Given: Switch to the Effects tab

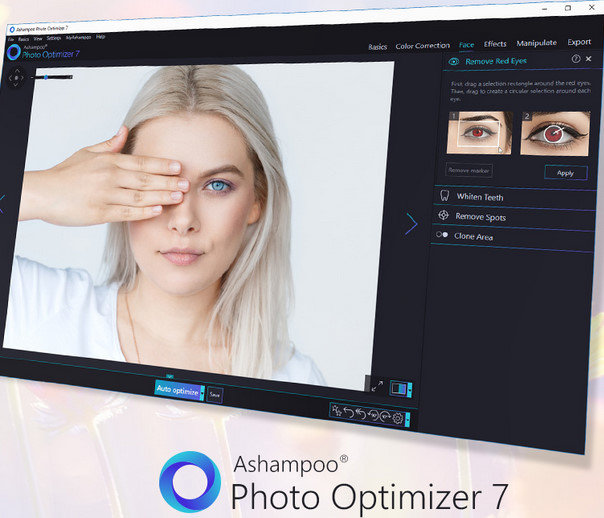Looking at the screenshot, I should click(x=495, y=44).
